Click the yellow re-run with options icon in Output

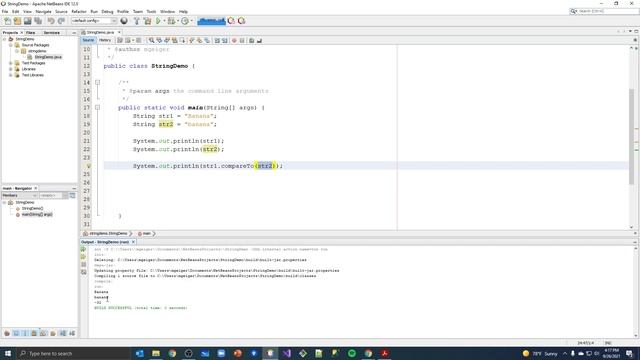click(84, 257)
